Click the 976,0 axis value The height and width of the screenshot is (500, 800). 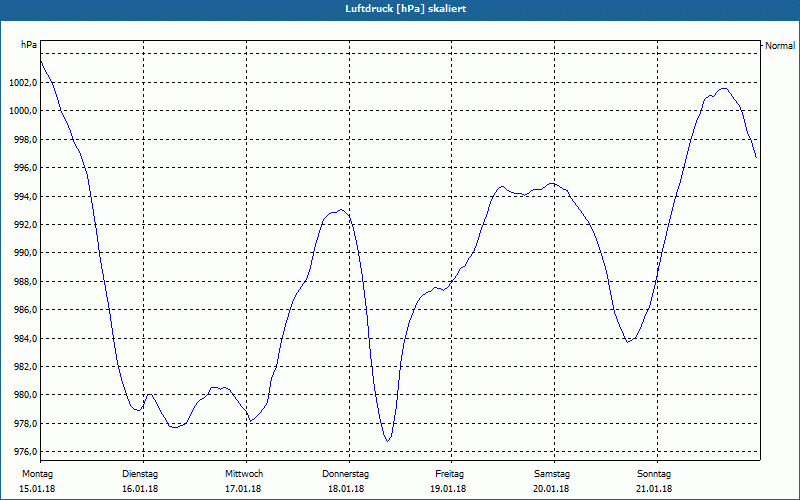click(x=26, y=452)
